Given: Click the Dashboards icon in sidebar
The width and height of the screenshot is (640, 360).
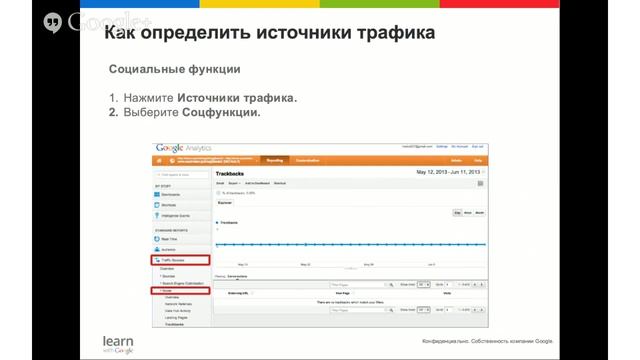Looking at the screenshot, I should pos(157,195).
